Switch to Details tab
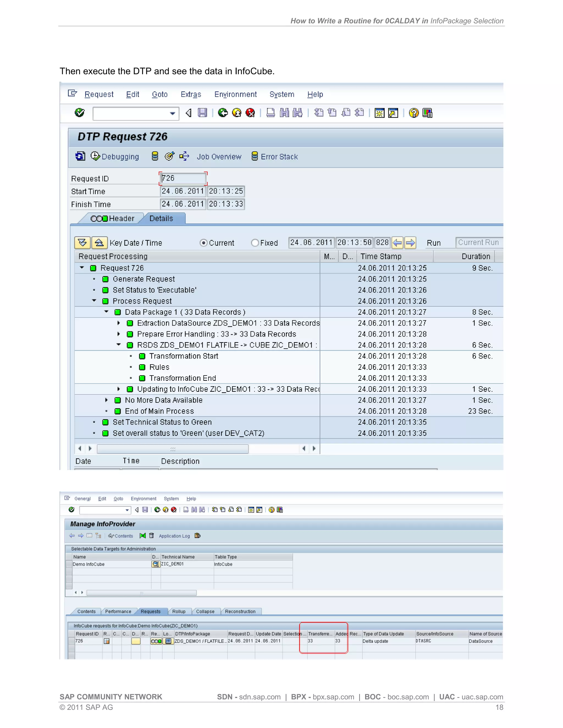 coord(161,218)
